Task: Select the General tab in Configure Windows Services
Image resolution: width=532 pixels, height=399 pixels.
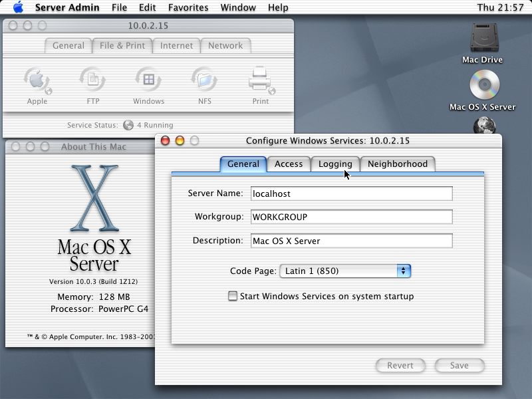Action: pyautogui.click(x=243, y=164)
